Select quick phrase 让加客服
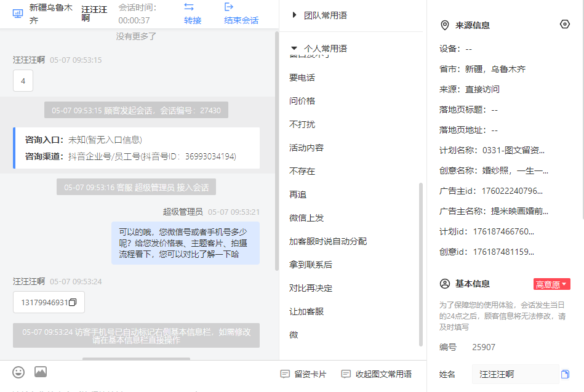The height and width of the screenshot is (392, 584). (306, 311)
